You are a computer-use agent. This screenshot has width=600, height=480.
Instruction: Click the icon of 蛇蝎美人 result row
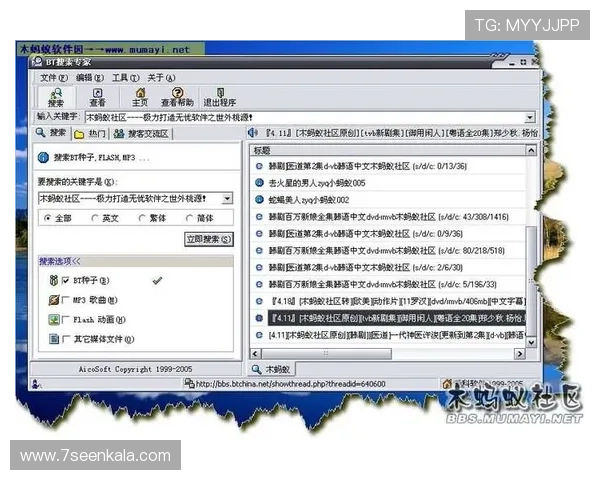pyautogui.click(x=259, y=199)
